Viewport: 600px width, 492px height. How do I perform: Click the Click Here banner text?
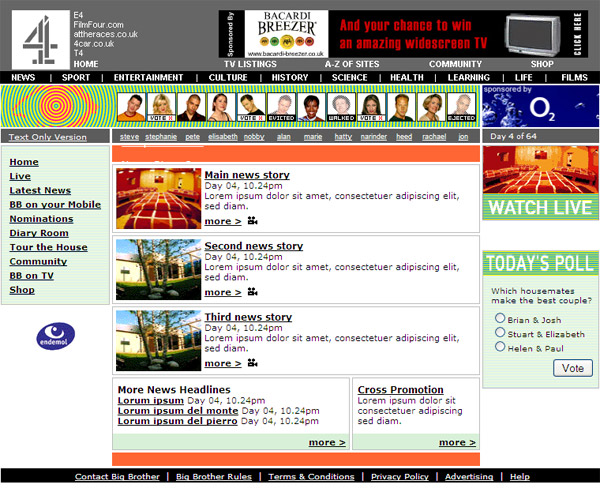(577, 34)
